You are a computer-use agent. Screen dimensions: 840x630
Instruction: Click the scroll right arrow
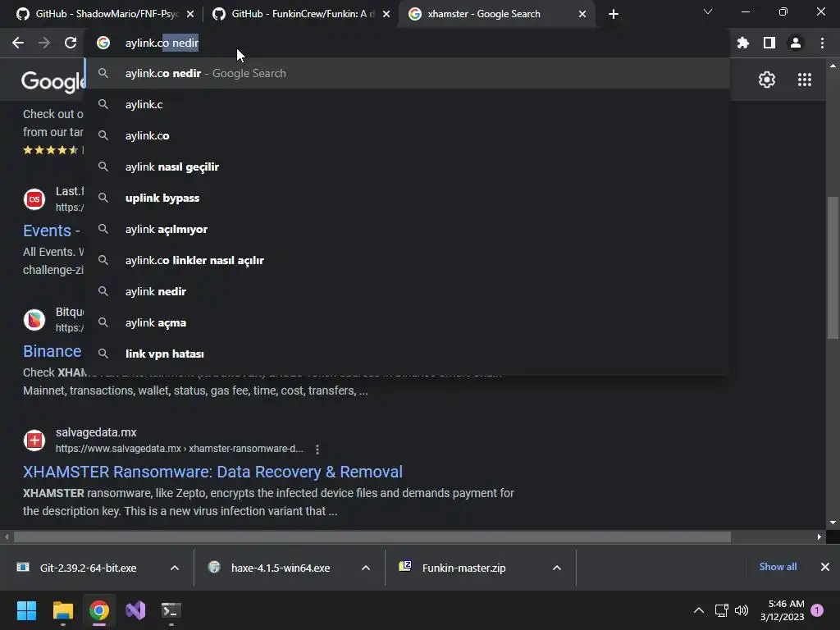tap(819, 536)
